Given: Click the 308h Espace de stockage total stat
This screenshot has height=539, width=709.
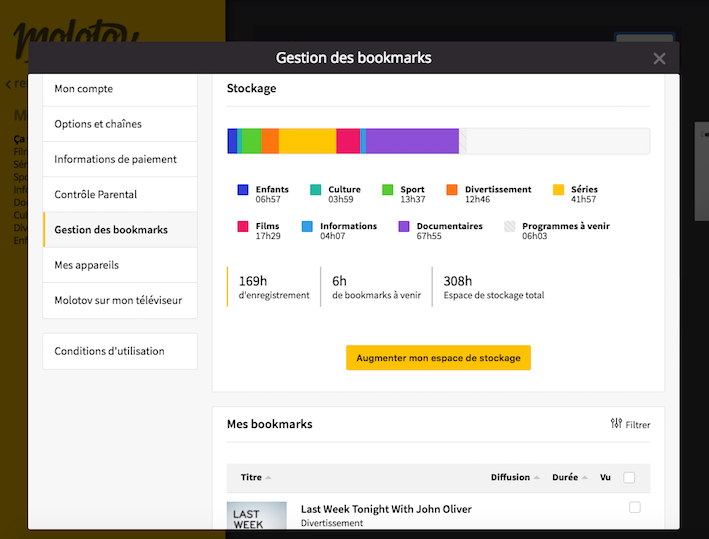Looking at the screenshot, I should (494, 287).
